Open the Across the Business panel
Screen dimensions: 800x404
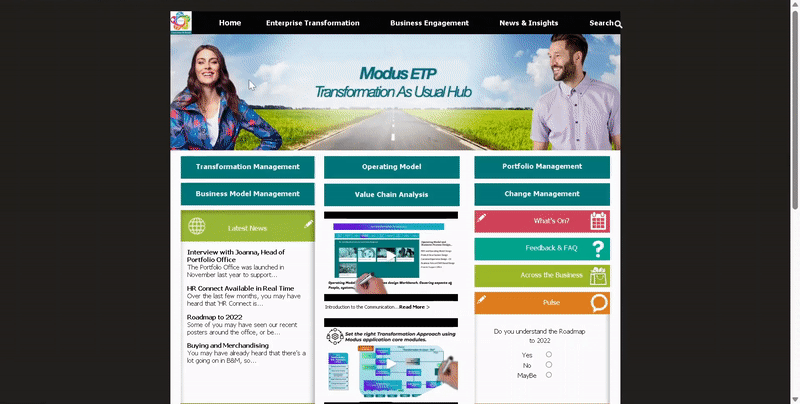542,275
